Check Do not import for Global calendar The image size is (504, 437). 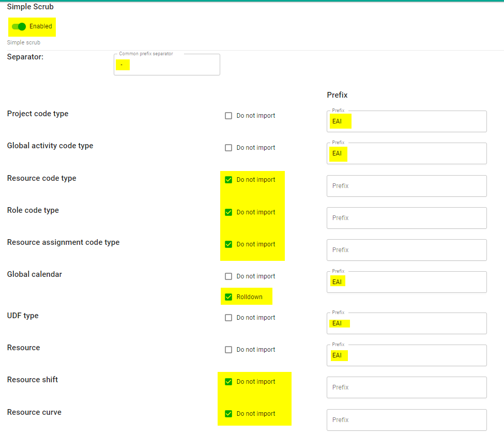(228, 276)
